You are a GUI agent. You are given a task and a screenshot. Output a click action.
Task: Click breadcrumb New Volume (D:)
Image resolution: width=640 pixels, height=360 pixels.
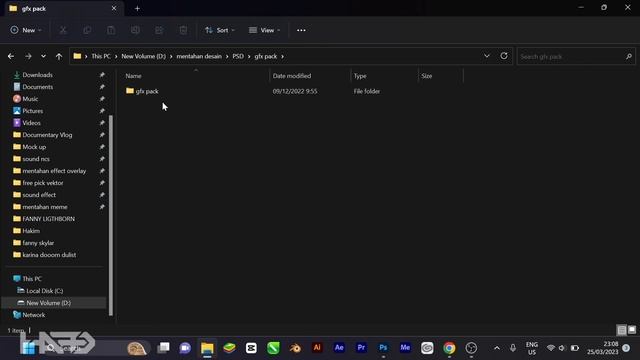144,56
